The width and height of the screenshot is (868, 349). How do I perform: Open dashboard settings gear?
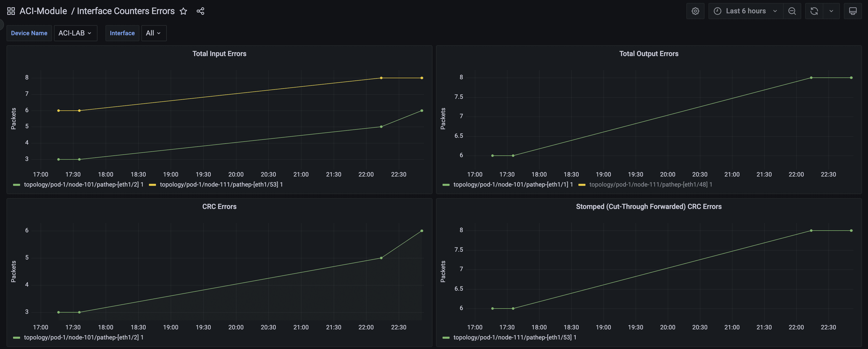(x=695, y=11)
